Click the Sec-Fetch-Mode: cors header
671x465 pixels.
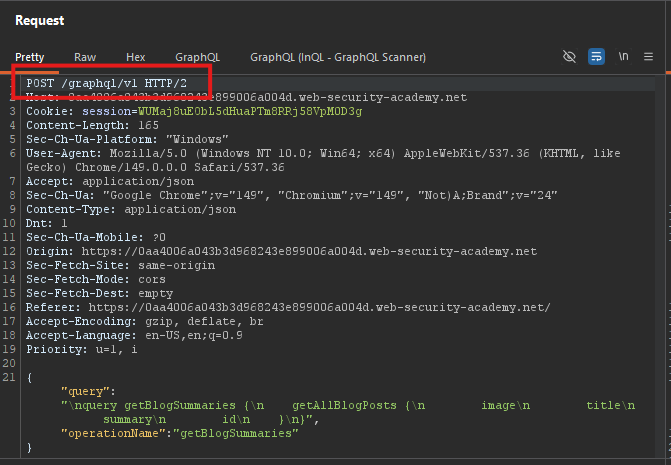(96, 279)
